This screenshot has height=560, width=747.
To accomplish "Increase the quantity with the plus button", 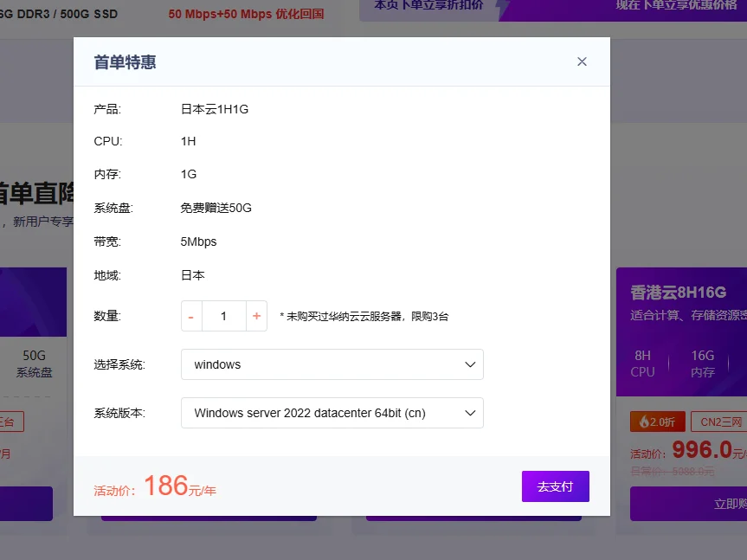I will (x=256, y=316).
